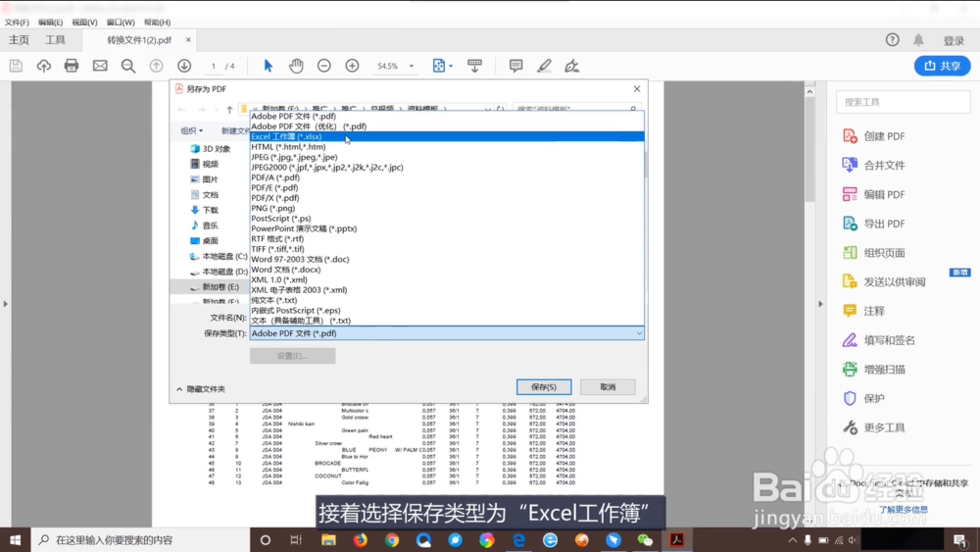This screenshot has height=552, width=980.
Task: Go to the next page with the down arrow
Action: click(184, 66)
